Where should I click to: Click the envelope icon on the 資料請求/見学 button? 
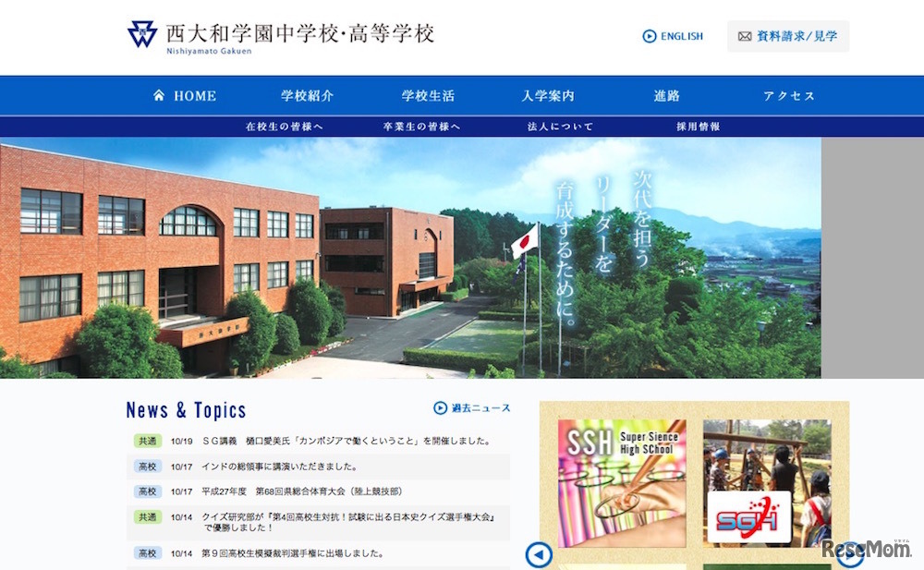(746, 36)
